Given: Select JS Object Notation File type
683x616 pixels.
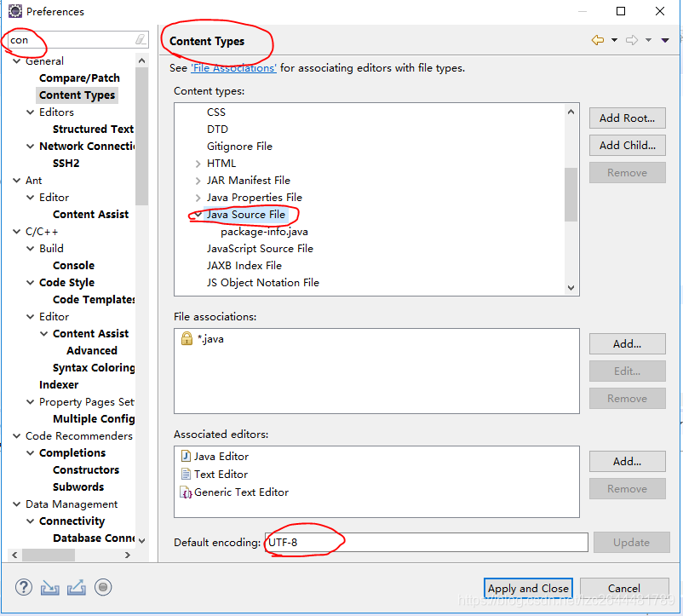Looking at the screenshot, I should (x=263, y=282).
